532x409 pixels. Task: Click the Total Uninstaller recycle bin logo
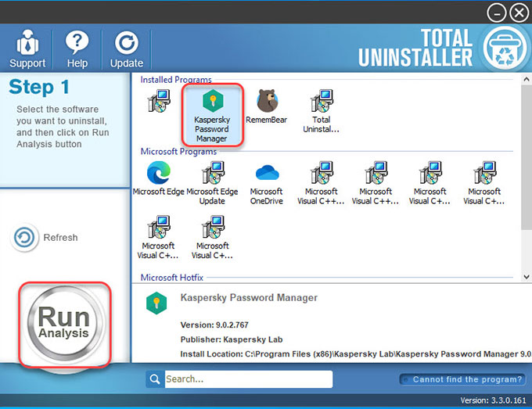pyautogui.click(x=505, y=48)
